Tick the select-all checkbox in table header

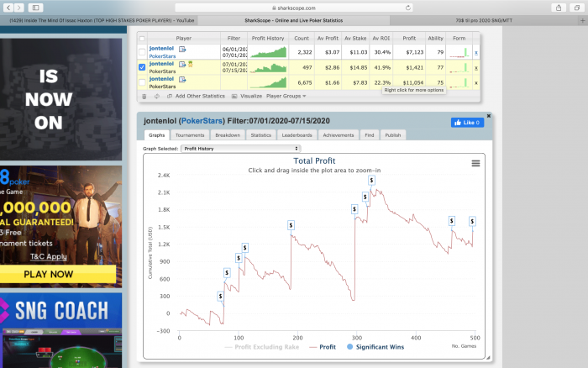142,39
